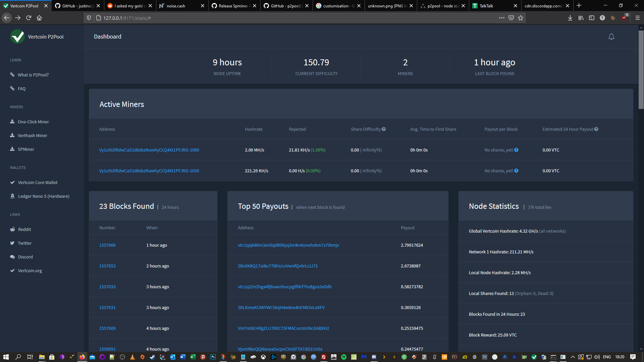The width and height of the screenshot is (644, 362).
Task: Open Steam from the taskbar
Action: point(152,357)
